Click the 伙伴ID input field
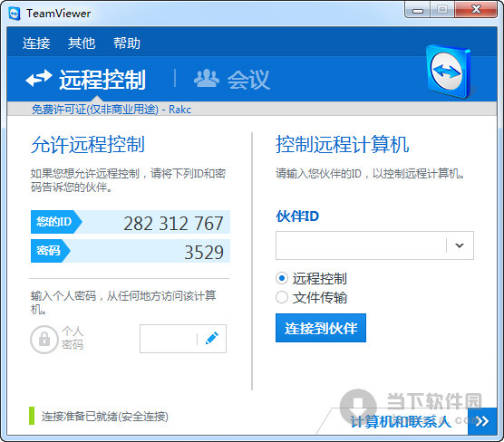 point(361,245)
